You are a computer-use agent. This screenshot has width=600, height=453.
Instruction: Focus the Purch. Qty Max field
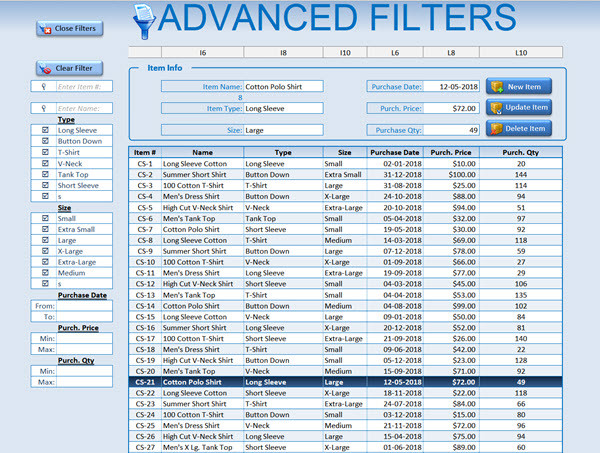click(84, 382)
